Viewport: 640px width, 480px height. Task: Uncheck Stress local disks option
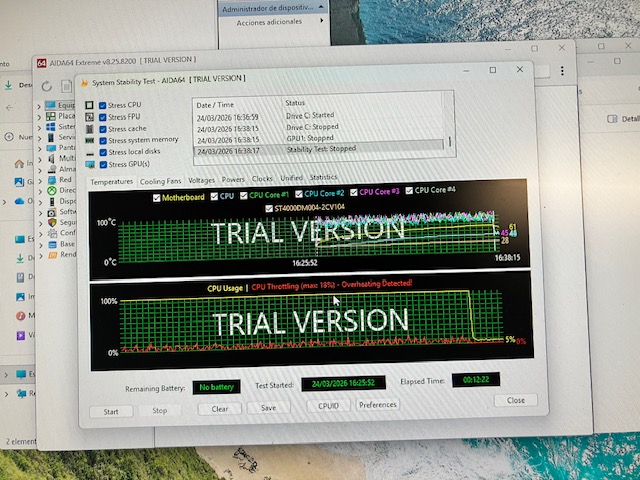(x=102, y=153)
